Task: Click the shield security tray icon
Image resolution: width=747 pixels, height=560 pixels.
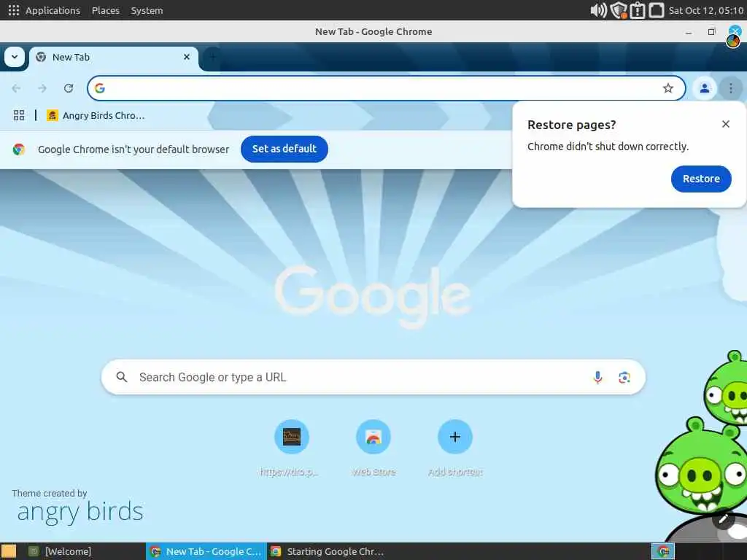Action: (x=619, y=10)
